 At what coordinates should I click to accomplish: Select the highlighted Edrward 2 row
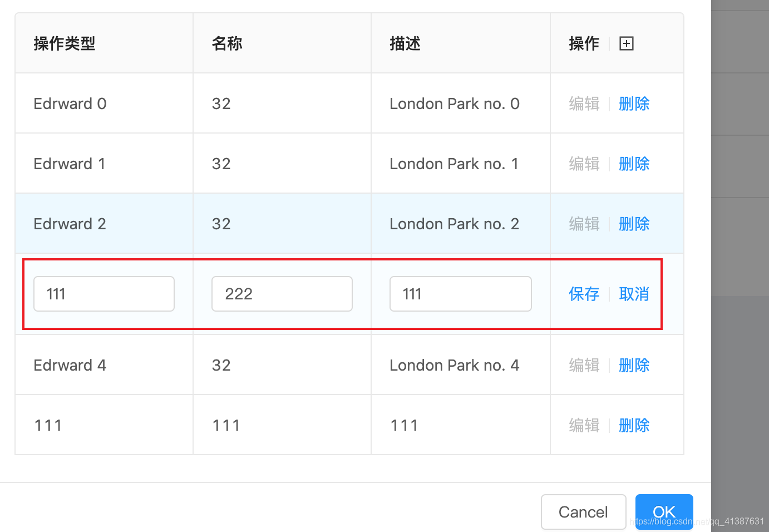click(223, 224)
